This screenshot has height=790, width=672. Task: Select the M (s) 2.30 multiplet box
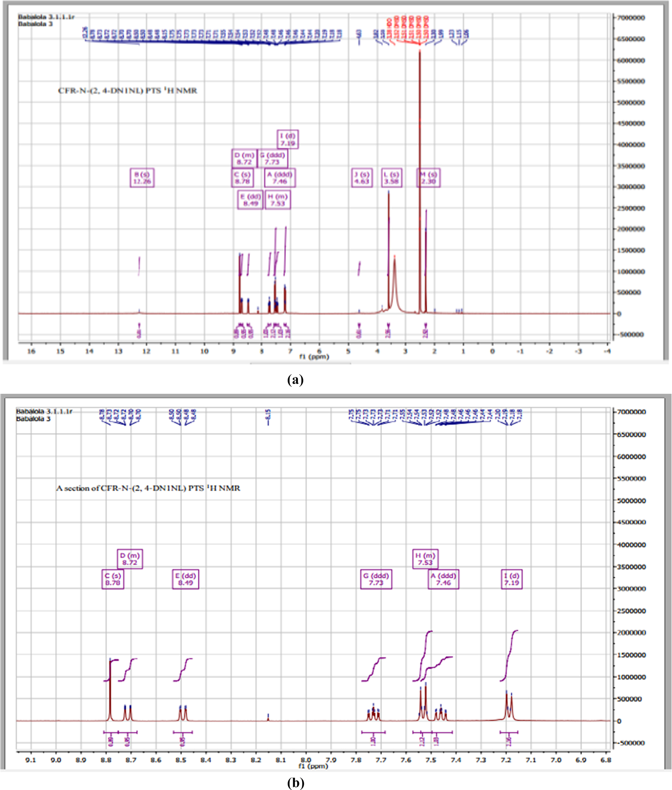tap(429, 178)
